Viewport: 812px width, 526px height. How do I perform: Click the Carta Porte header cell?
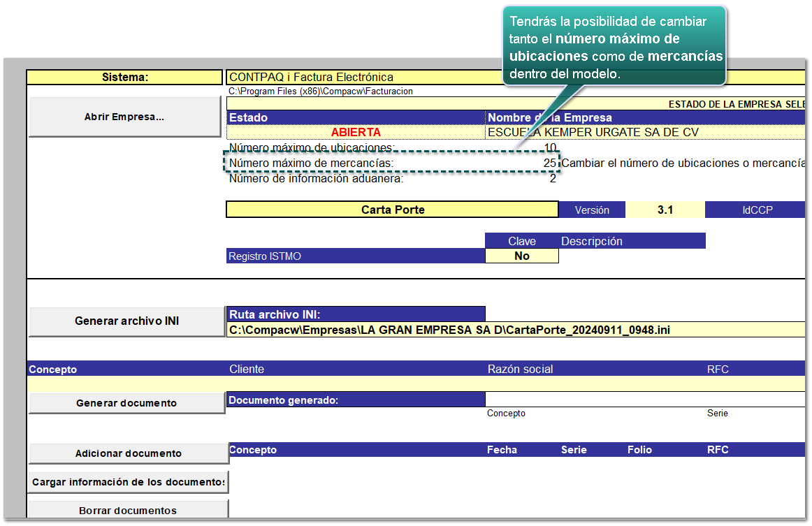point(393,210)
